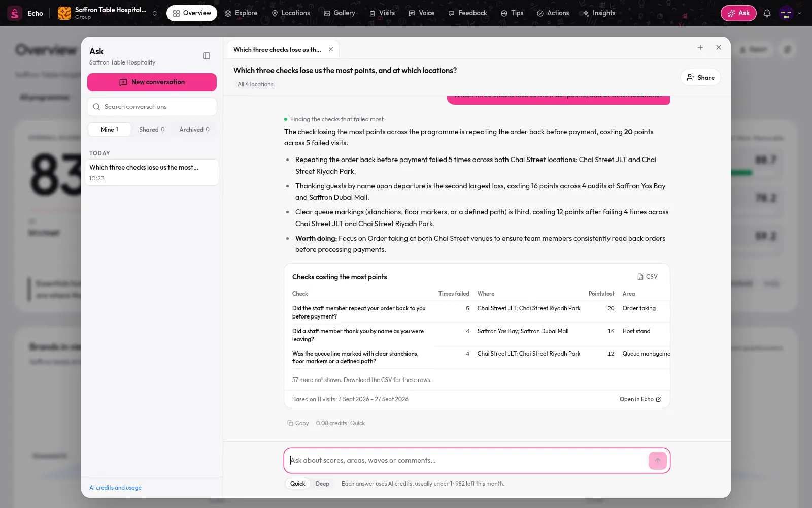Click the Echo logo icon
812x508 pixels.
15,13
